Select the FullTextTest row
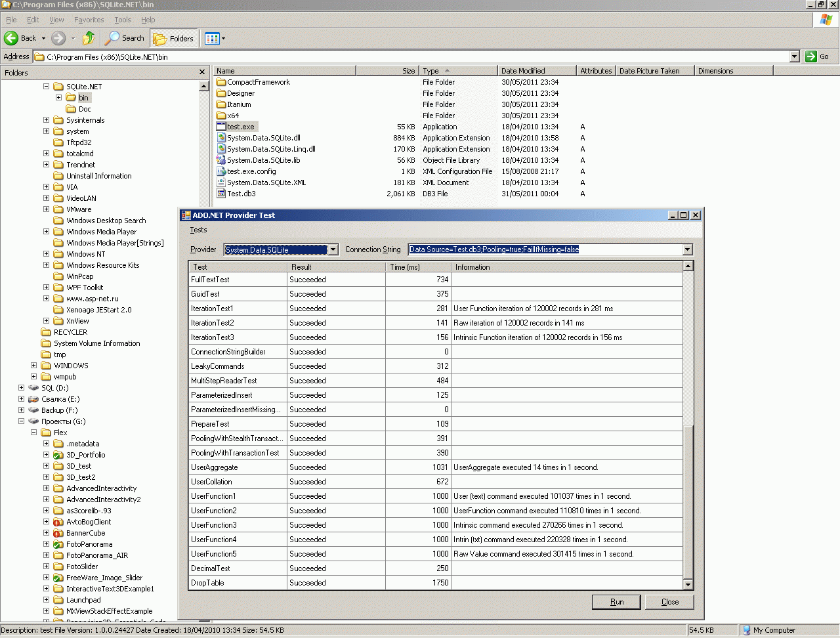840x638 pixels. point(436,280)
